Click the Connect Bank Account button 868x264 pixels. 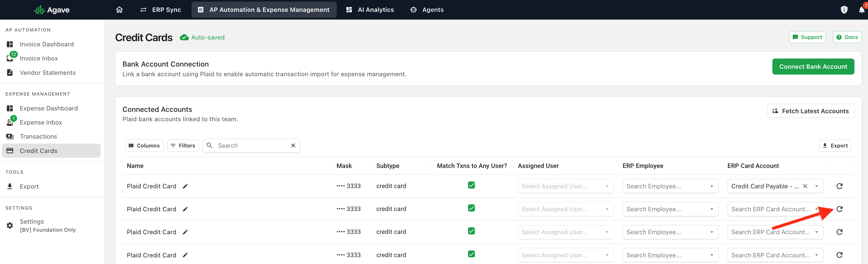[x=813, y=67]
